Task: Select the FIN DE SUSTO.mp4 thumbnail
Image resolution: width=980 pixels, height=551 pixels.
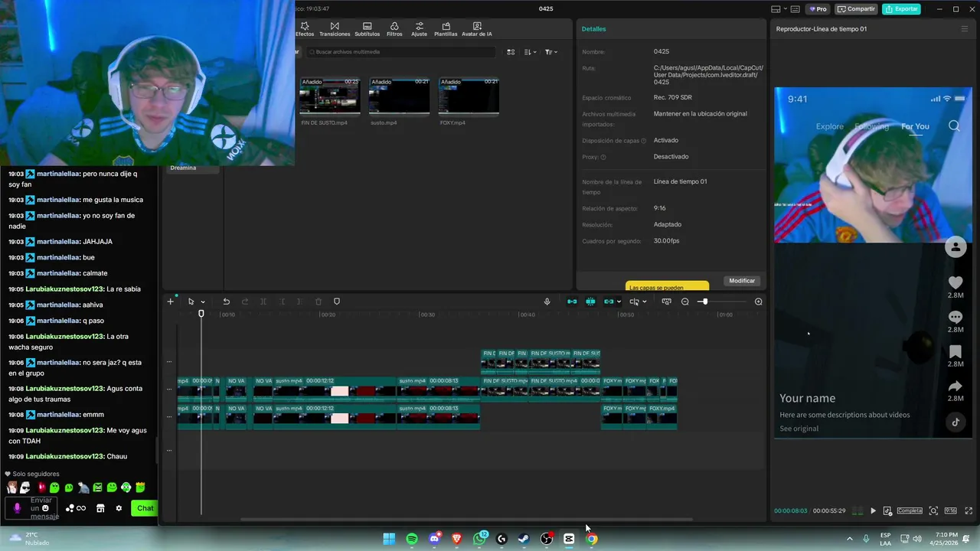Action: (x=329, y=96)
